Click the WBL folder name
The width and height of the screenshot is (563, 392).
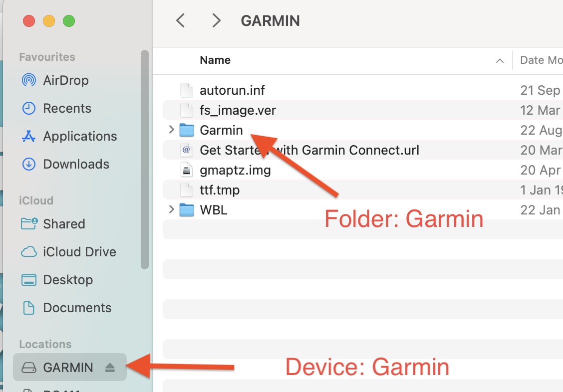[x=213, y=210]
